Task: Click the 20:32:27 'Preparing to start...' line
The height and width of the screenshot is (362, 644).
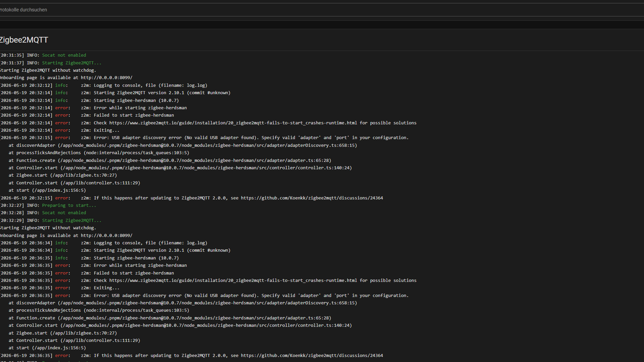Action: pyautogui.click(x=48, y=205)
